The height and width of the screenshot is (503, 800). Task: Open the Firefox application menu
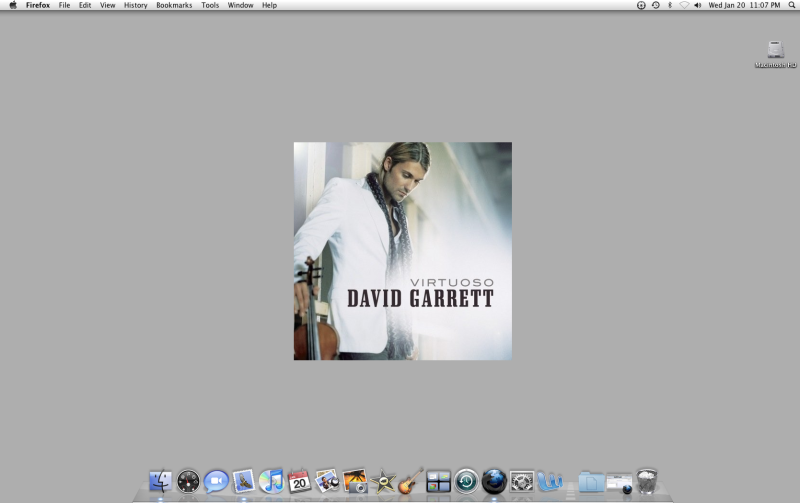[38, 5]
